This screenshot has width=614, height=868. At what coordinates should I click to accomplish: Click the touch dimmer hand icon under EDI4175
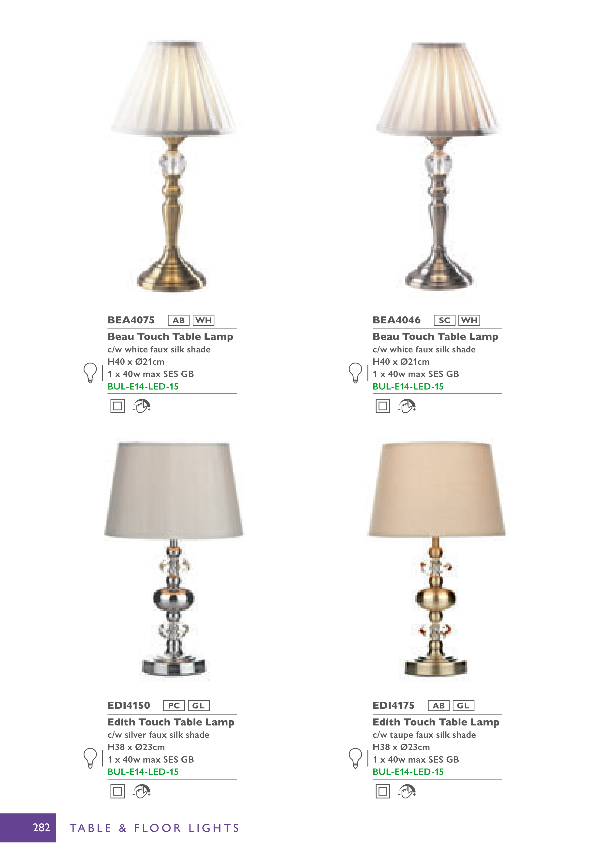click(407, 791)
